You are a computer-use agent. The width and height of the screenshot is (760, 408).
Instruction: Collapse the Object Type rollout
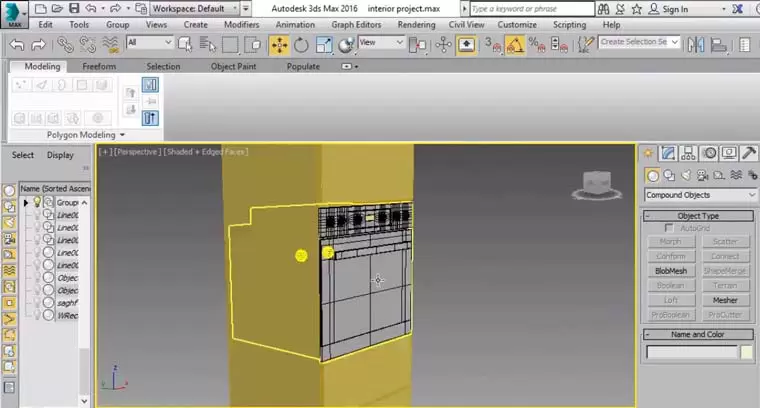(x=700, y=216)
